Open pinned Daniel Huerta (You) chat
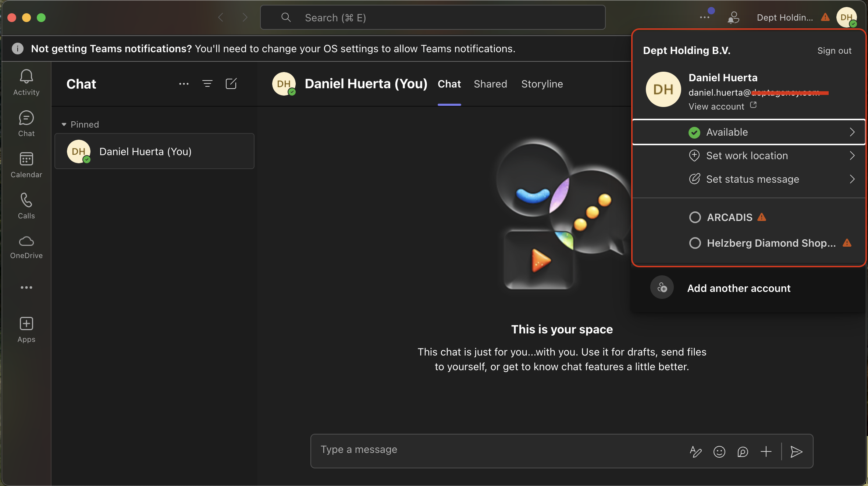The height and width of the screenshot is (486, 868). tap(154, 151)
